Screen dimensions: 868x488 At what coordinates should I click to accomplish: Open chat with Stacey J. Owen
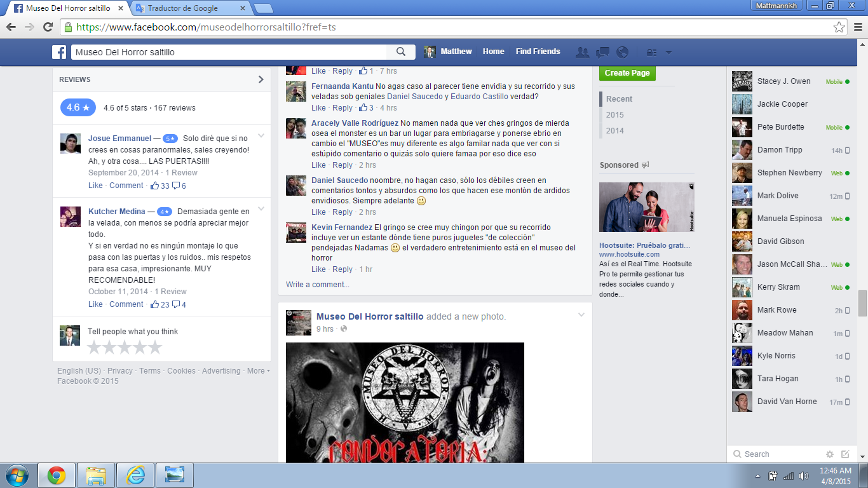(x=791, y=81)
